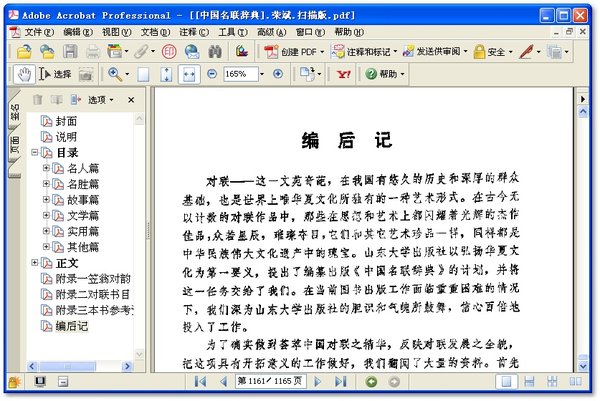Click the full screen monitor icon in status bar
Image resolution: width=600 pixels, height=401 pixels.
click(40, 381)
